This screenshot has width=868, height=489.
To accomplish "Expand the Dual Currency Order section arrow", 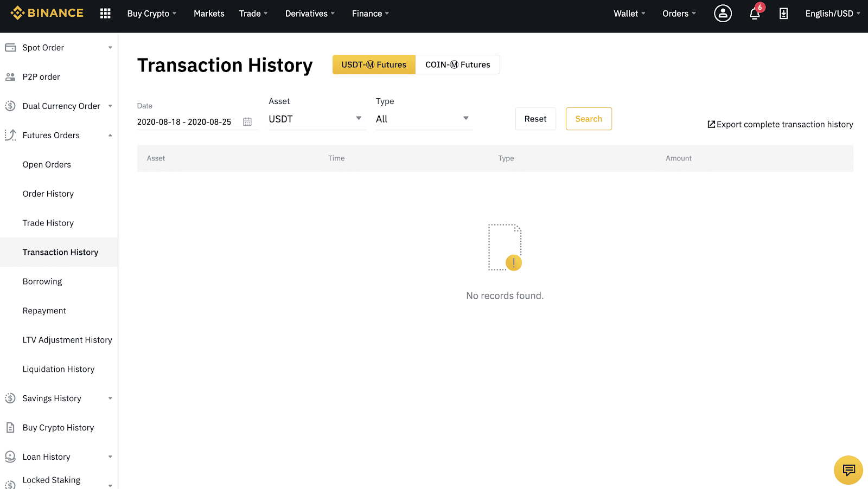I will 110,106.
